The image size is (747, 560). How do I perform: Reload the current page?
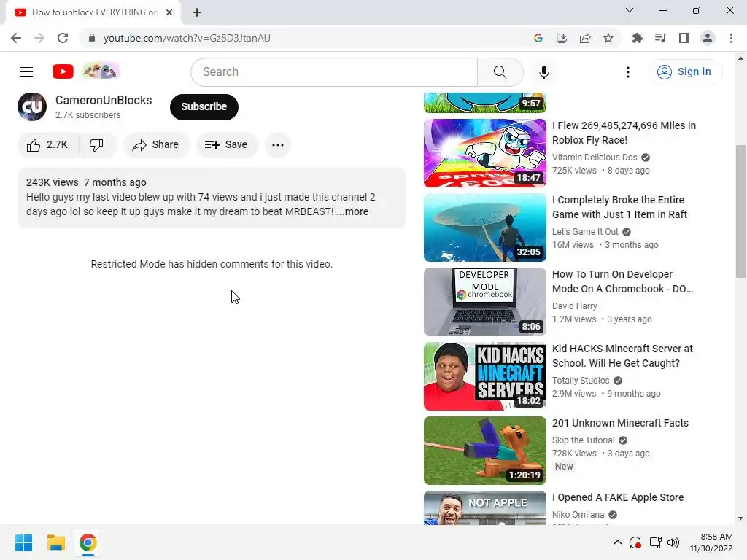tap(63, 38)
